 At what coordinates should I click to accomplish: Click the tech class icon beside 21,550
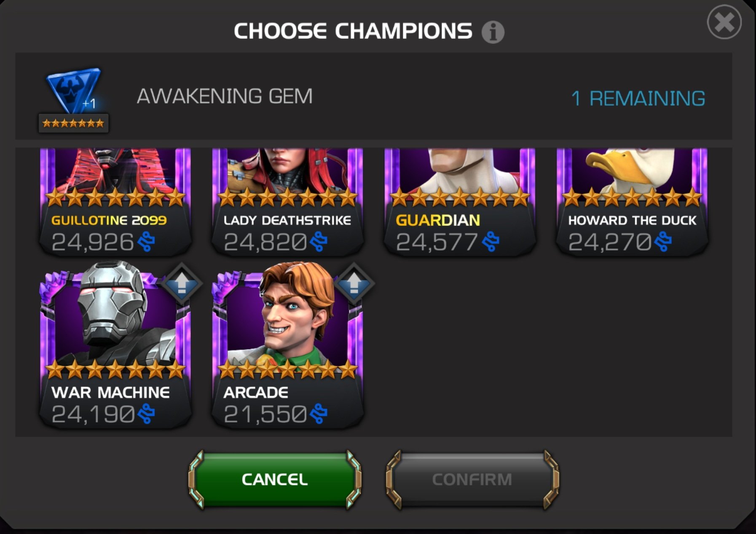318,414
